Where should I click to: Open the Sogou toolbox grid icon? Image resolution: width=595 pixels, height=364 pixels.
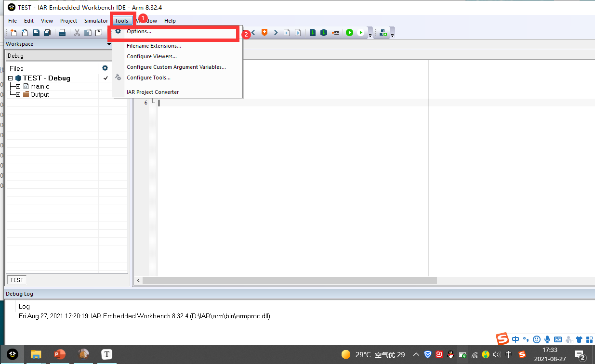click(x=590, y=339)
